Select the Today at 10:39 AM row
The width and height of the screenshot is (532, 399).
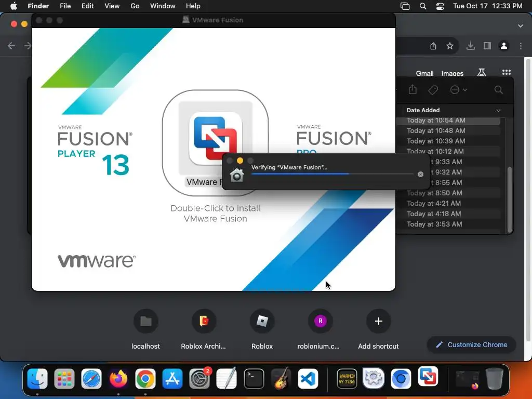[448, 141]
